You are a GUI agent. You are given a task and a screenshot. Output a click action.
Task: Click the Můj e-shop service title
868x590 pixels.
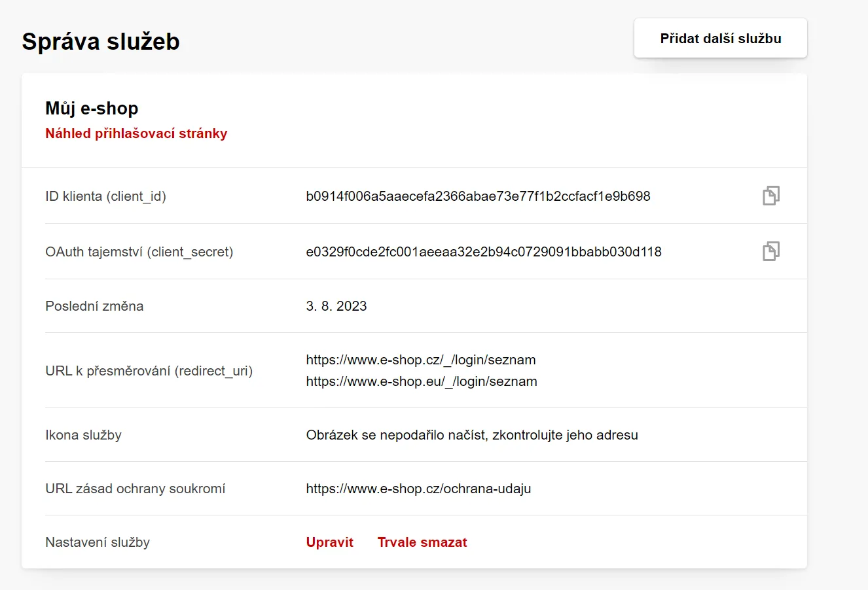[x=92, y=109]
